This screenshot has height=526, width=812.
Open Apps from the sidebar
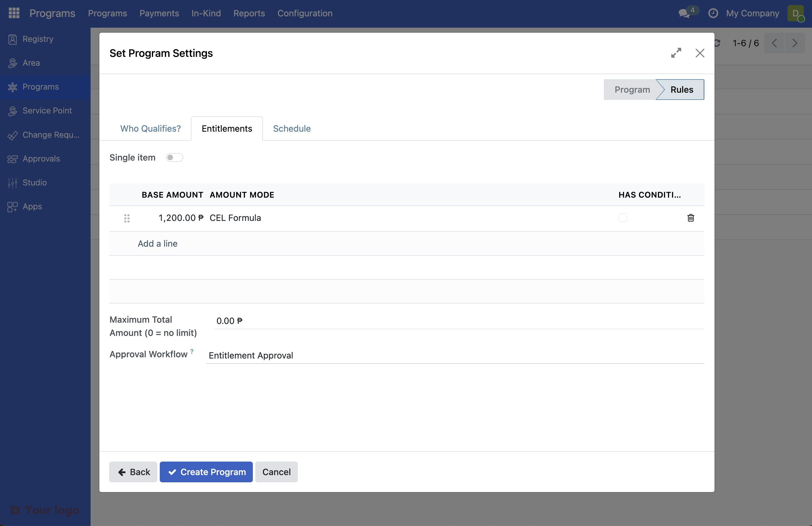coord(32,206)
